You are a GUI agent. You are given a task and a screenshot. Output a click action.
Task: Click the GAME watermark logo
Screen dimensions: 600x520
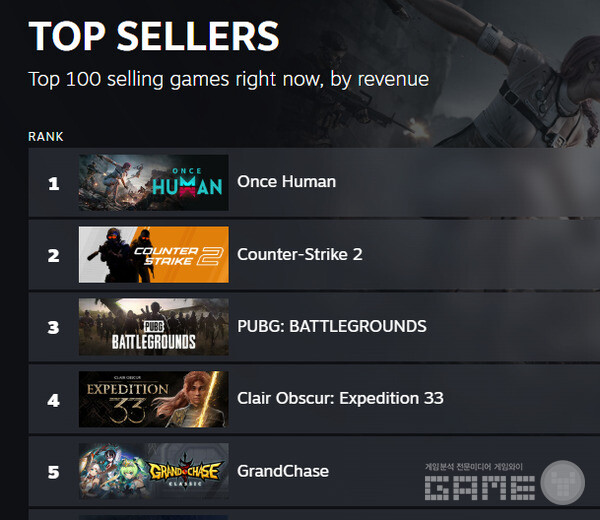[x=479, y=486]
